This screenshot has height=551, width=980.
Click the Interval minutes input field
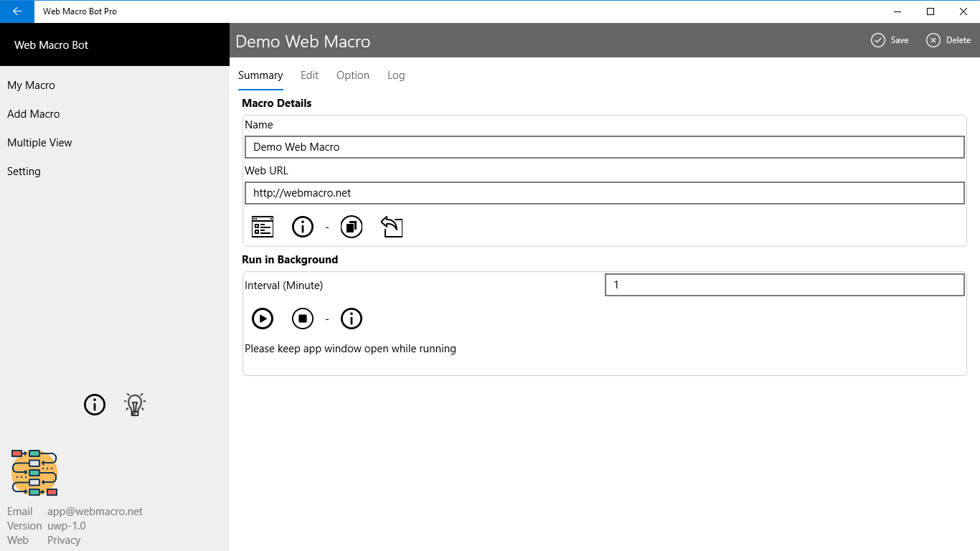(784, 285)
